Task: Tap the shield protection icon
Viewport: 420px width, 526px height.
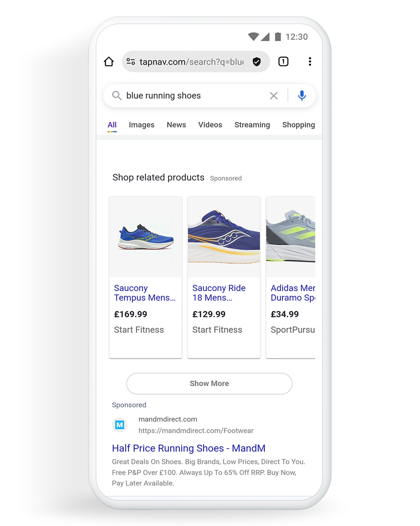Action: (257, 62)
